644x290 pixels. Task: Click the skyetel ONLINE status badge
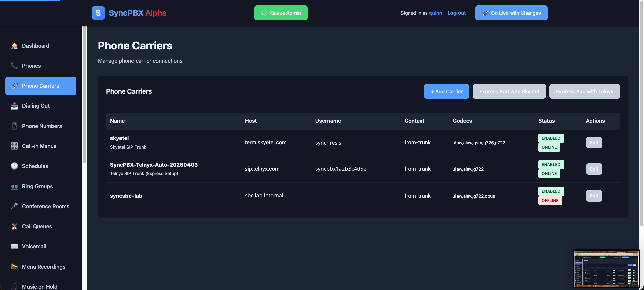click(549, 147)
